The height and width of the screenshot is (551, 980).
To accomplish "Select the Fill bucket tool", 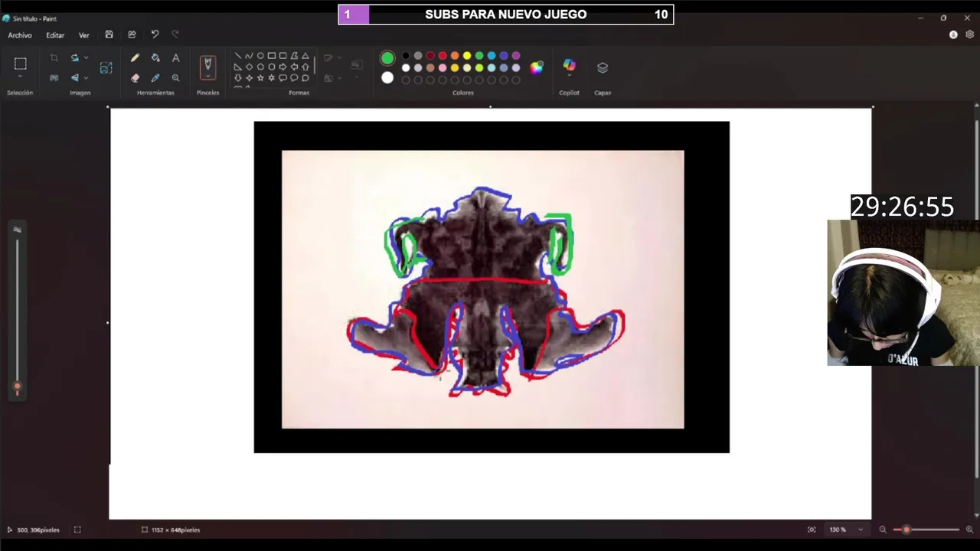I will click(x=155, y=58).
